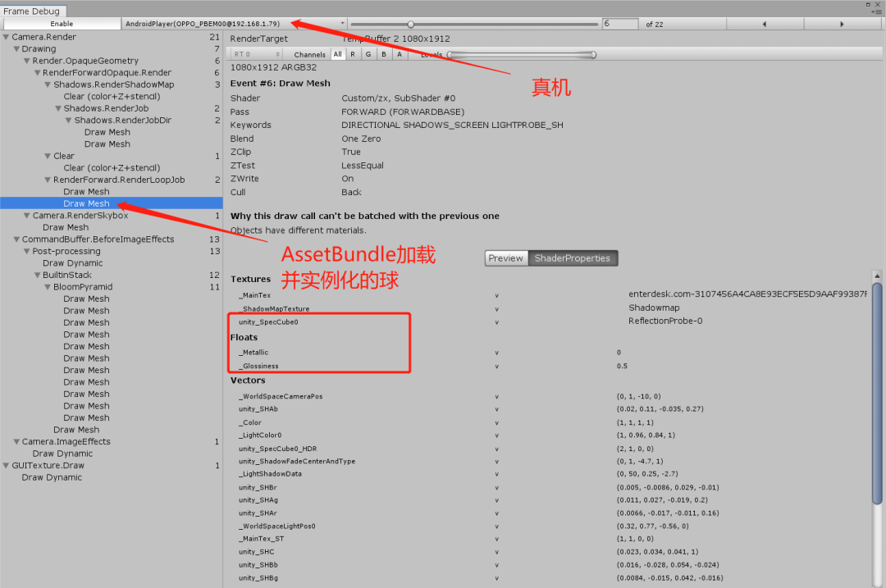
Task: Click the Shadowmap texture value
Action: tap(655, 308)
